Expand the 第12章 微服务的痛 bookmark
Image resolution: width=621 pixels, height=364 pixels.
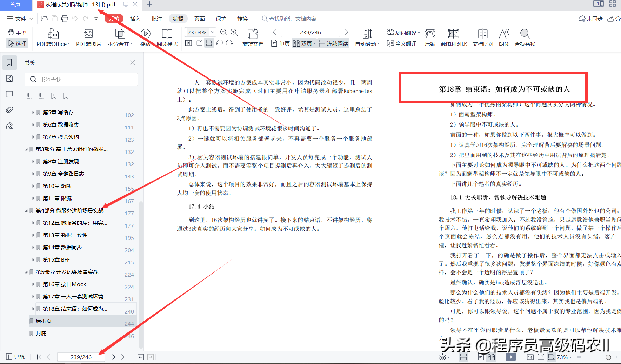pos(33,223)
